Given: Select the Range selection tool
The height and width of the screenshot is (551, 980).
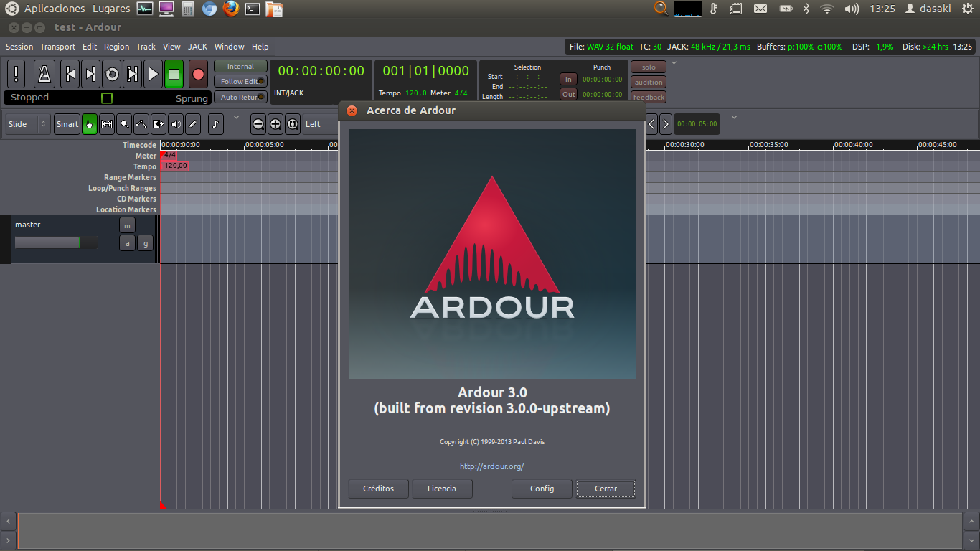Looking at the screenshot, I should (107, 124).
